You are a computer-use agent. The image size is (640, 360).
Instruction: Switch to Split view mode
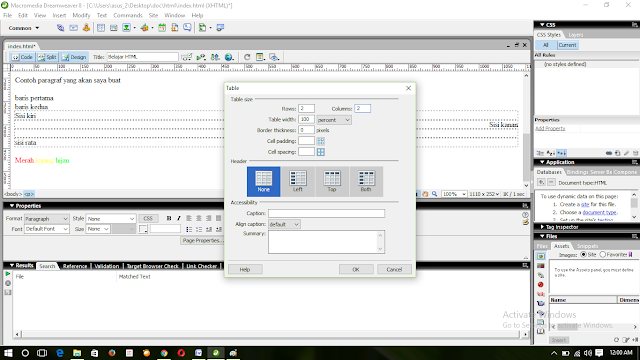[x=47, y=57]
